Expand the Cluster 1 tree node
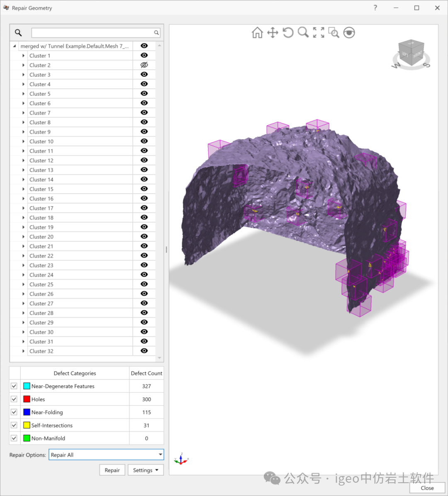This screenshot has width=448, height=496. pyautogui.click(x=24, y=56)
